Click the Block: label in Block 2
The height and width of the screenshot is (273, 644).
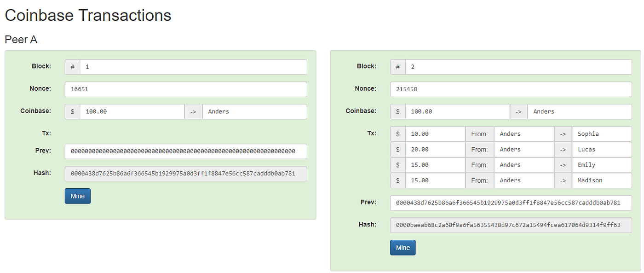point(367,66)
